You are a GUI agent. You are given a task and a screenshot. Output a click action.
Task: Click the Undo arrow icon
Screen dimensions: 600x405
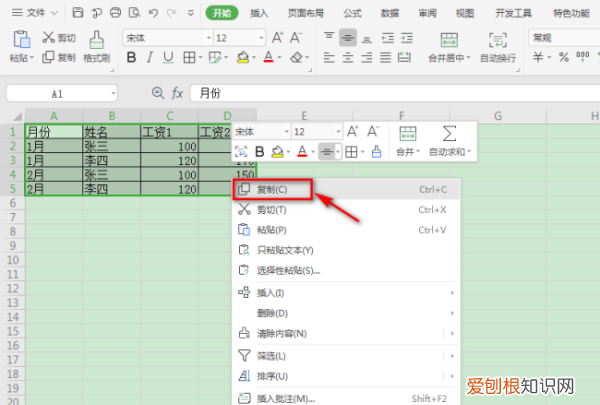[153, 13]
